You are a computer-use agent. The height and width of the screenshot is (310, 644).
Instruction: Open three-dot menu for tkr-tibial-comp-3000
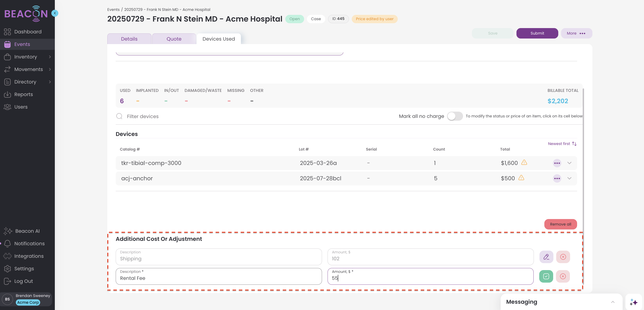557,163
